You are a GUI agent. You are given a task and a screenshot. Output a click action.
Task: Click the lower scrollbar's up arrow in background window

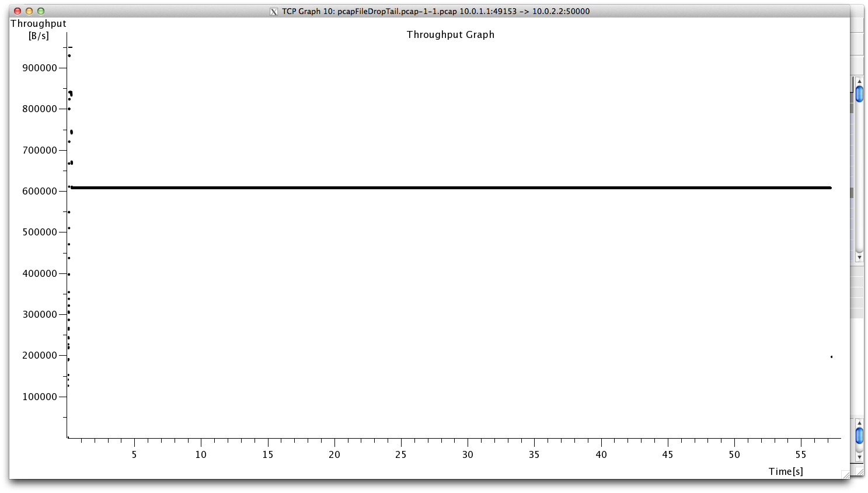pos(859,423)
